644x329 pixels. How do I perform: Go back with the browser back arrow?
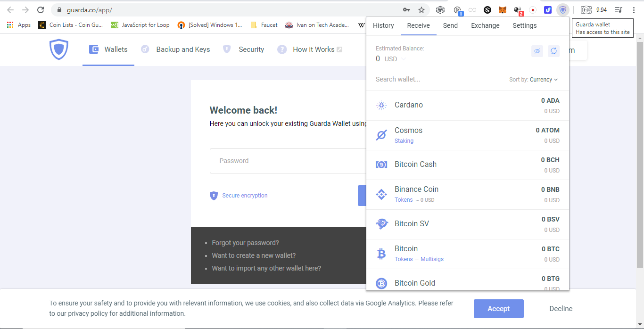(10, 10)
